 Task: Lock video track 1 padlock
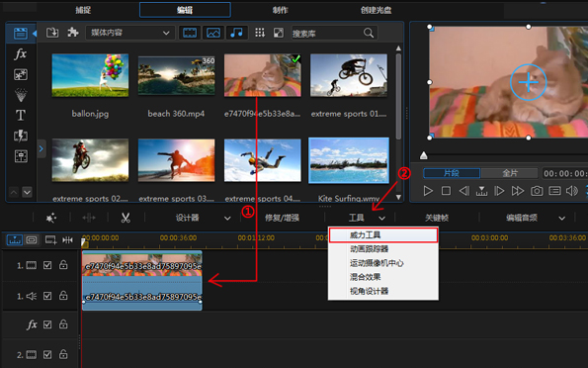(x=63, y=265)
